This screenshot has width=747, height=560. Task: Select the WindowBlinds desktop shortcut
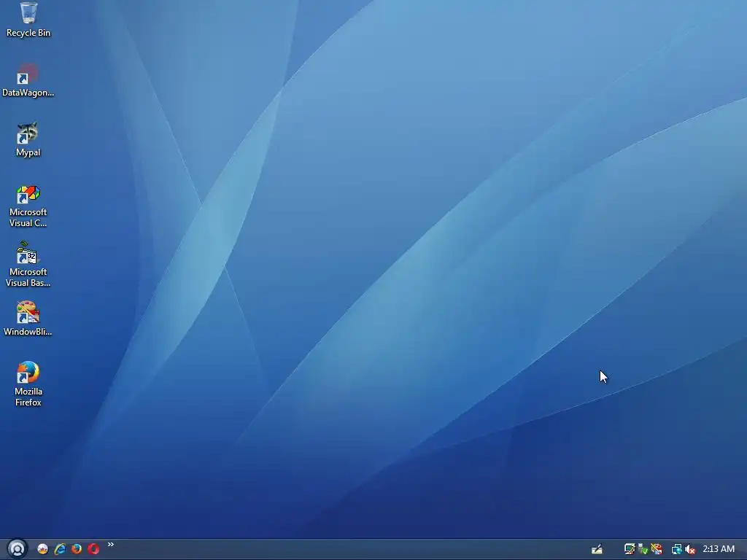click(x=28, y=319)
